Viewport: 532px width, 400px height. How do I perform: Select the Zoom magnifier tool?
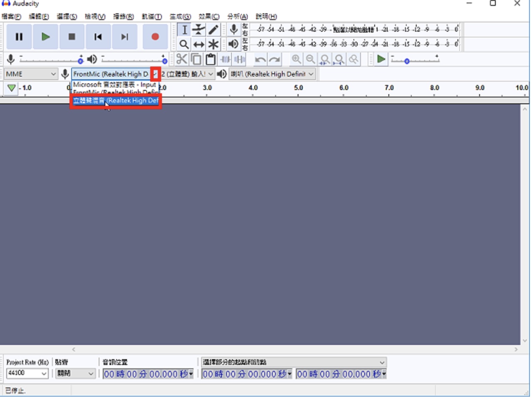[184, 44]
